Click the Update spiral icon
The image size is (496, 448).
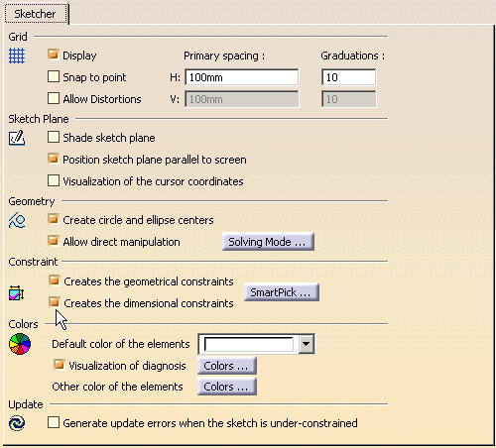tap(17, 423)
